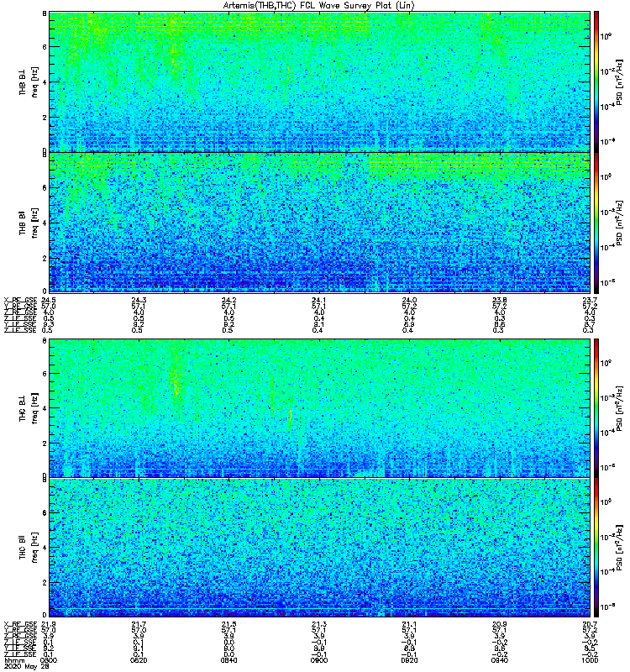Select the THB B⊥ freq [Hz] axis label
Image resolution: width=630 pixels, height=672 pixels.
(29, 81)
